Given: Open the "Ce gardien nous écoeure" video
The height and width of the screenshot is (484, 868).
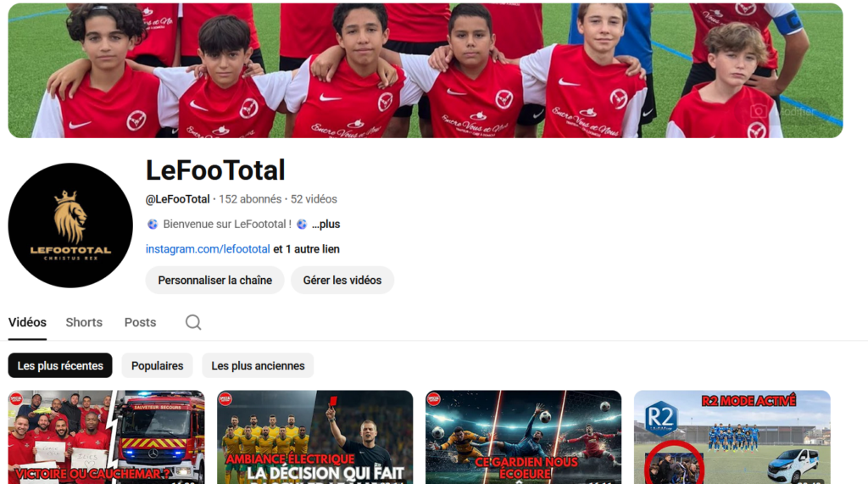Looking at the screenshot, I should pos(523,437).
